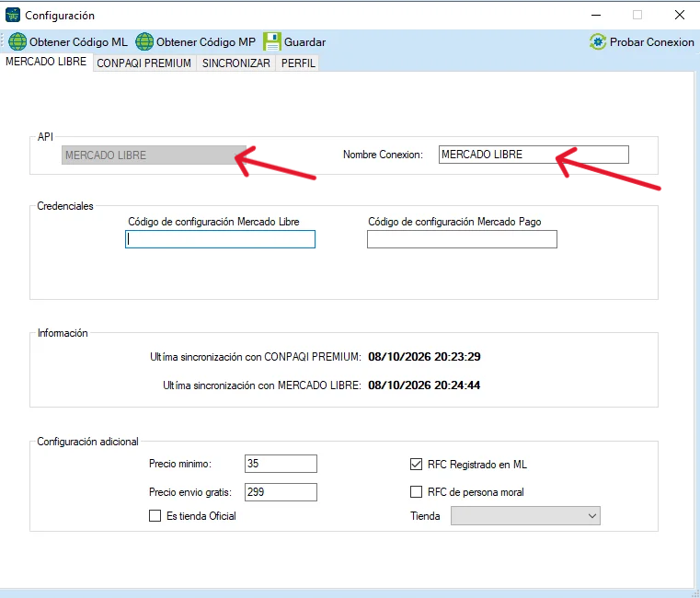
Task: Click the Precio envio gratis field
Action: tap(281, 492)
